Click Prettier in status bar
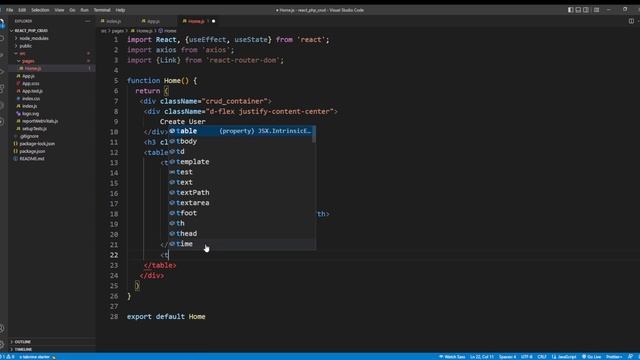This screenshot has width=640, height=360. (614, 357)
